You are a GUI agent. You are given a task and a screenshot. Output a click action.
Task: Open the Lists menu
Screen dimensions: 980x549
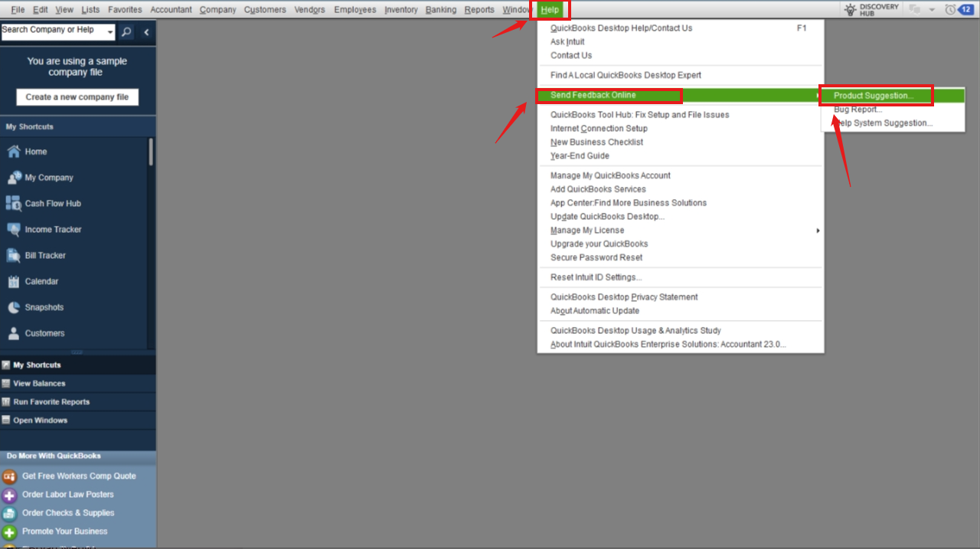[x=90, y=10]
